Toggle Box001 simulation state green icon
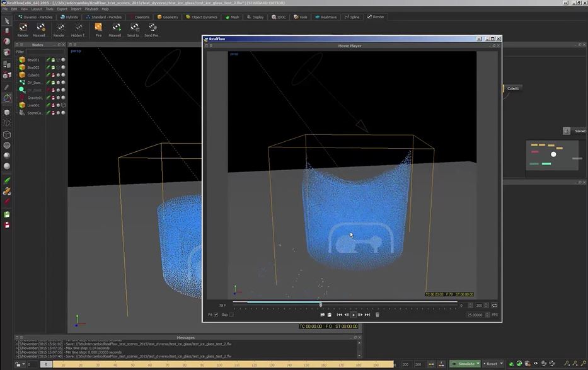Viewport: 588px width, 370px height. pyautogui.click(x=48, y=60)
